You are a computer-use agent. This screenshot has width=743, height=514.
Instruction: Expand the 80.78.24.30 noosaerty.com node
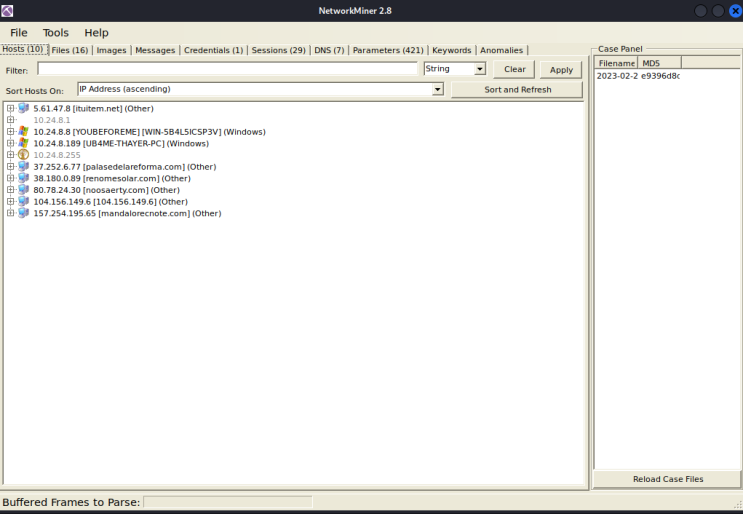point(10,190)
